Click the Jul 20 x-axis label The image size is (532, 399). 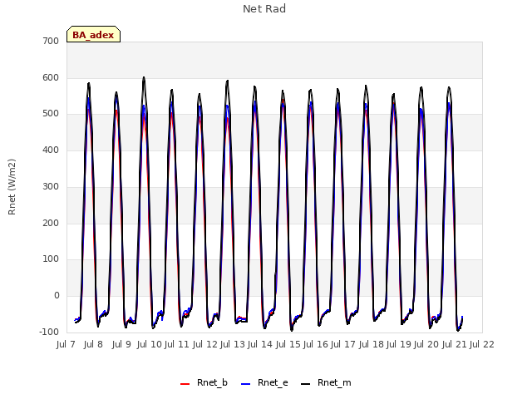(426, 344)
